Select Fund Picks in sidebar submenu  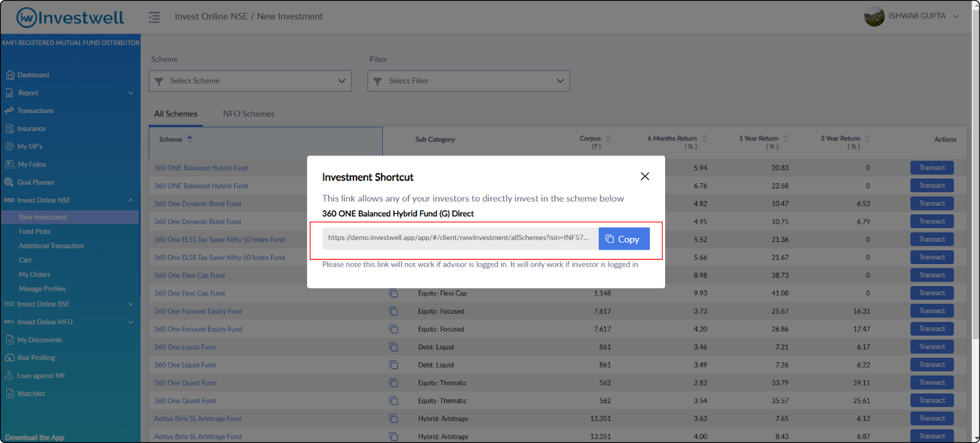(x=35, y=232)
